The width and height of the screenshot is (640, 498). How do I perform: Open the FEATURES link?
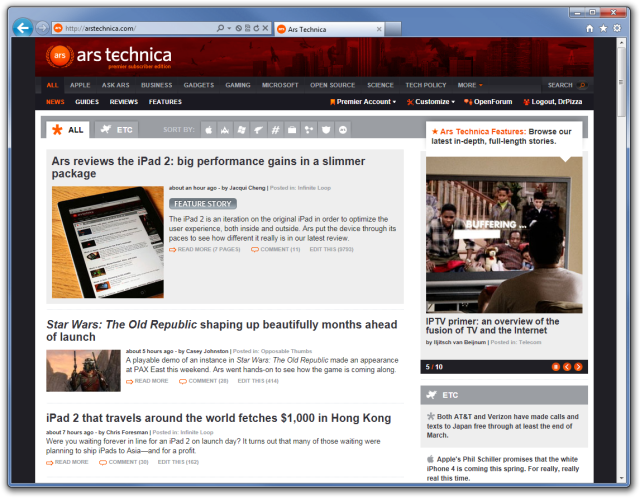pos(165,102)
